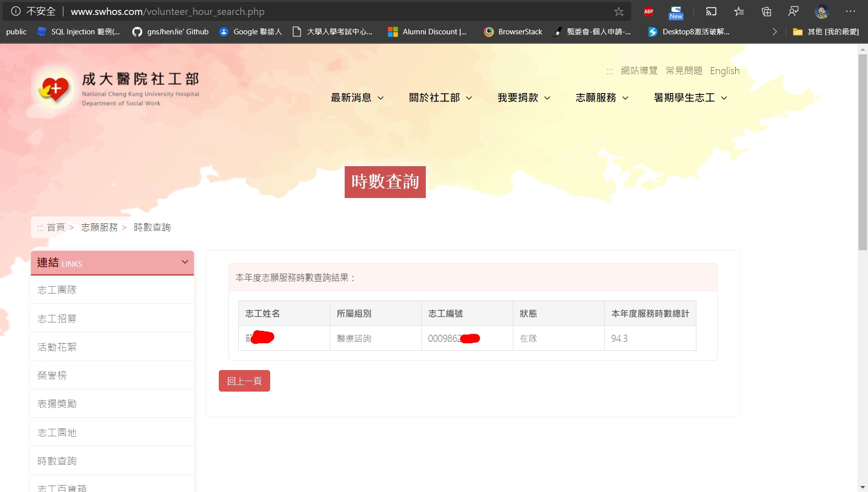Screen dimensions: 868x492
Task: Expand 暑期學生志工 menu
Action: [691, 98]
